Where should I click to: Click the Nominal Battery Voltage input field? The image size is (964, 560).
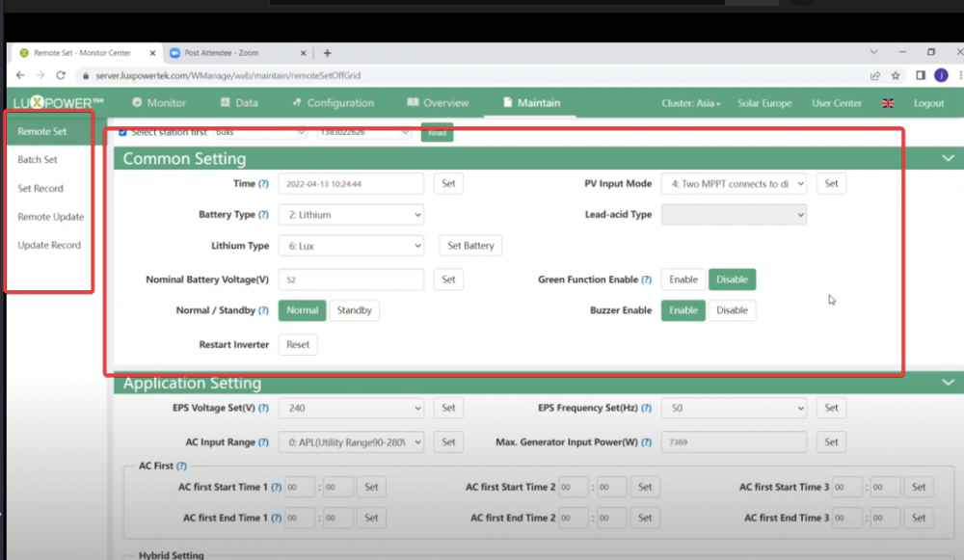click(x=351, y=280)
